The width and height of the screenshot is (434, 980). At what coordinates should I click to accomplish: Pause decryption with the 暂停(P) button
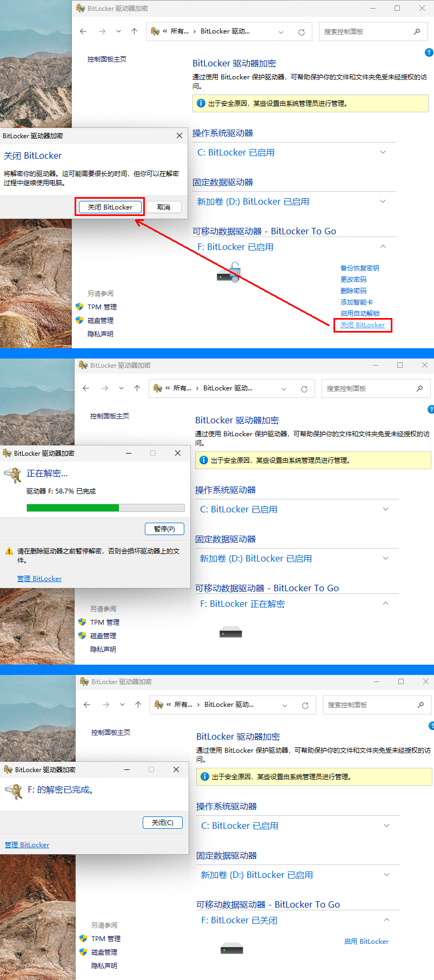tap(164, 529)
